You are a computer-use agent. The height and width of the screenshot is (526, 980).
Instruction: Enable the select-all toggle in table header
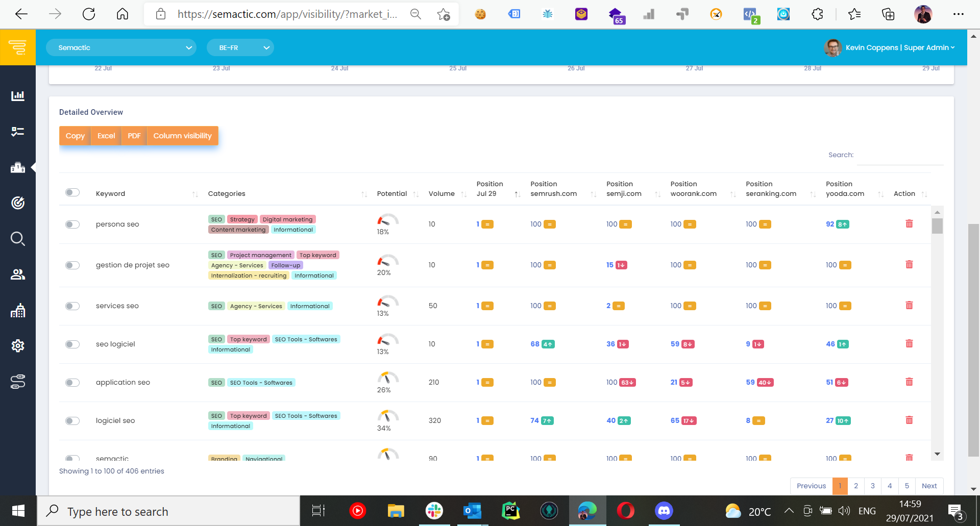72,192
